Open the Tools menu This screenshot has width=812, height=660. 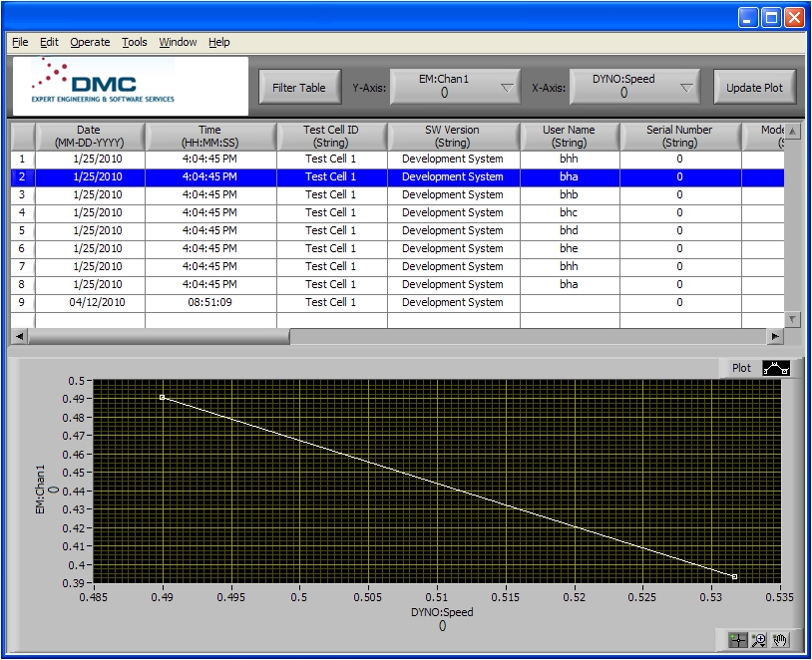[x=135, y=42]
